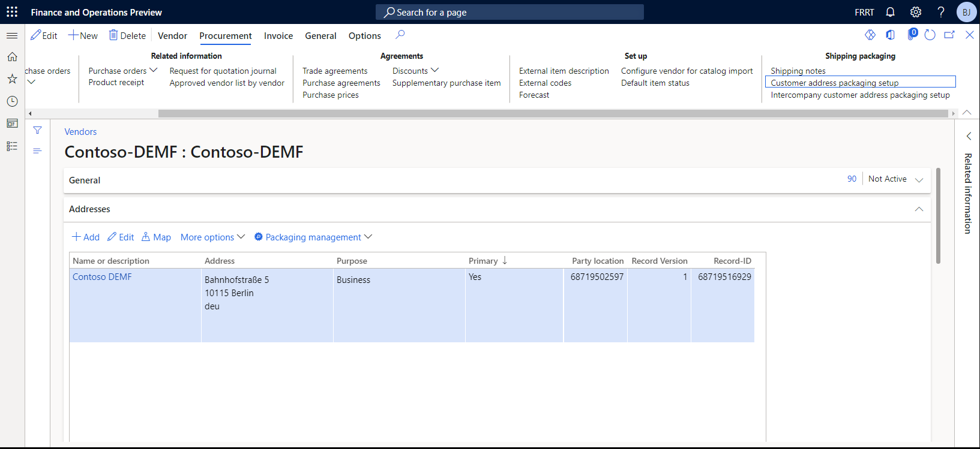Open the Power Apps diamond icon

coord(870,35)
